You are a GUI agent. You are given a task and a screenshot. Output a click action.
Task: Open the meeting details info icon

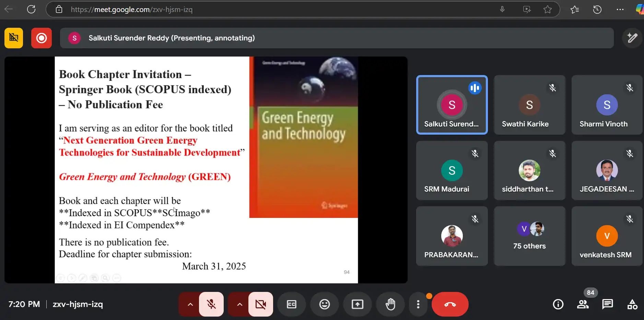tap(558, 304)
